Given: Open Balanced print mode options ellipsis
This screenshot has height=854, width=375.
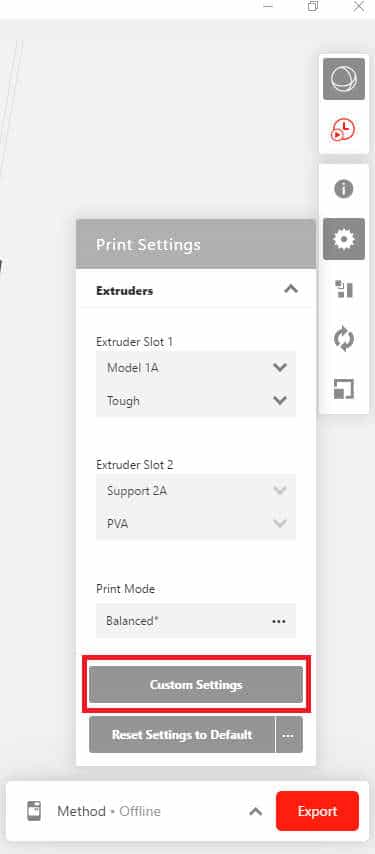Looking at the screenshot, I should 279,621.
